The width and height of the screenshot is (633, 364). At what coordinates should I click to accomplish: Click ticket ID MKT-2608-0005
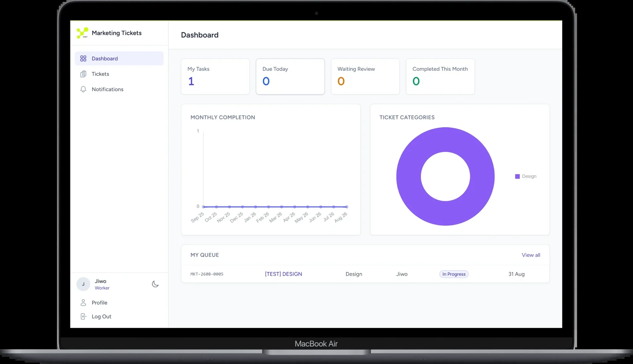coord(207,274)
